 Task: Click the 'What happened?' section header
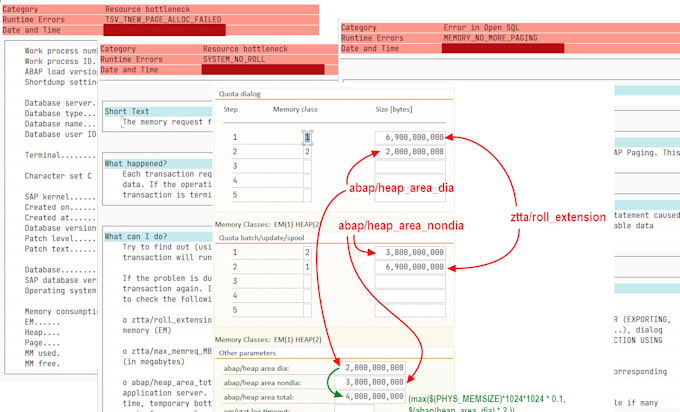point(135,163)
